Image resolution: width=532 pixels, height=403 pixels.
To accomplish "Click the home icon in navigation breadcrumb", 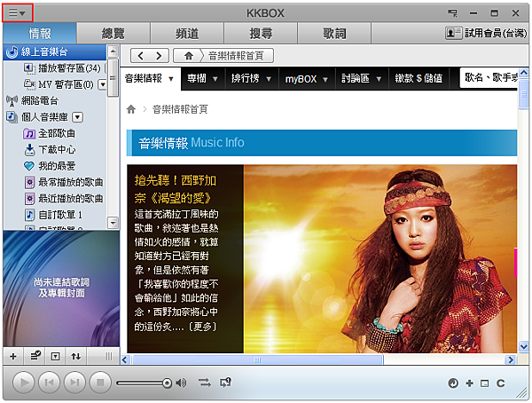I will 189,56.
